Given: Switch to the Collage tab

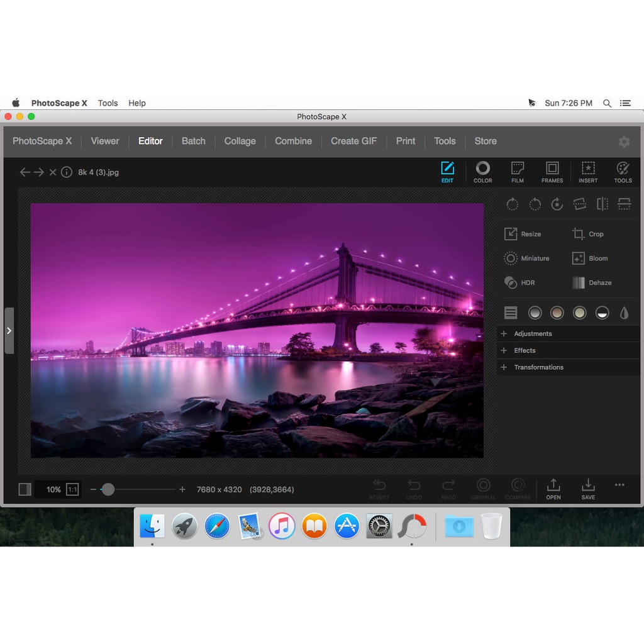Looking at the screenshot, I should (240, 141).
